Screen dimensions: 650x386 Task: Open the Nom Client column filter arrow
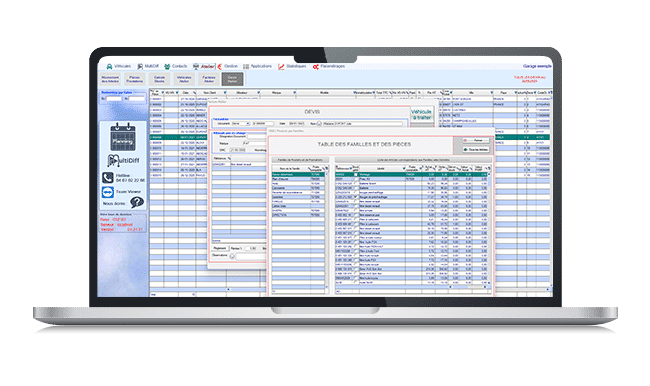click(x=225, y=92)
